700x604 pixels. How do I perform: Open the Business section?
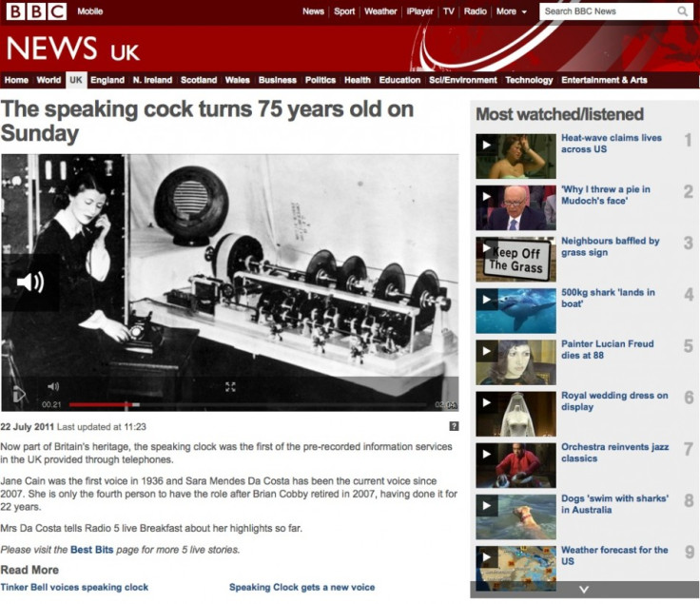(x=277, y=80)
